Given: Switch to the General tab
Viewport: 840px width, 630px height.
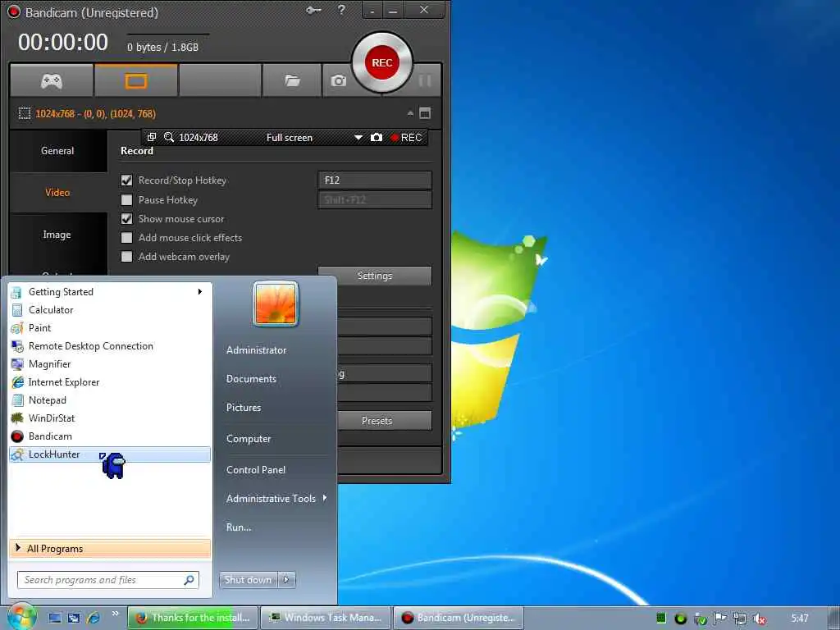Looking at the screenshot, I should pos(58,151).
